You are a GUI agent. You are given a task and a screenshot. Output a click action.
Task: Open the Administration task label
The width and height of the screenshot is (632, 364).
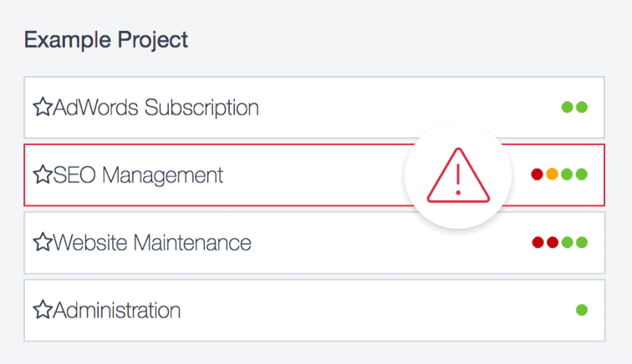coord(117,311)
